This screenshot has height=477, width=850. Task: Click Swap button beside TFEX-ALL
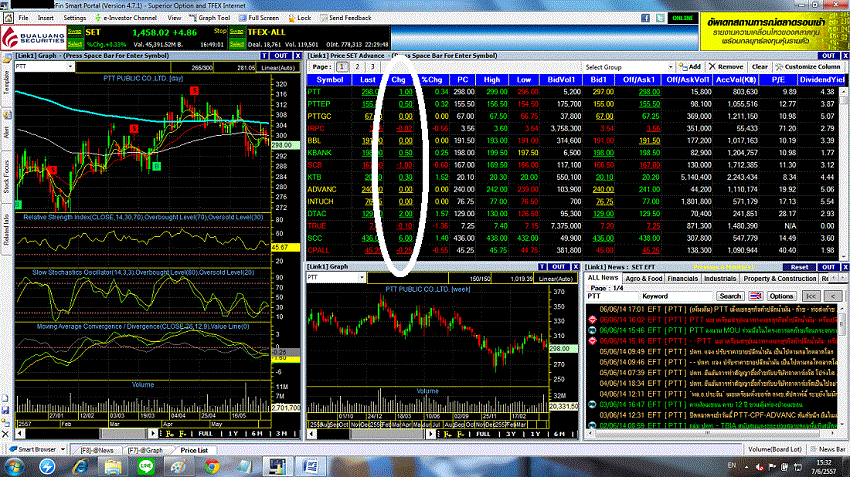237,32
